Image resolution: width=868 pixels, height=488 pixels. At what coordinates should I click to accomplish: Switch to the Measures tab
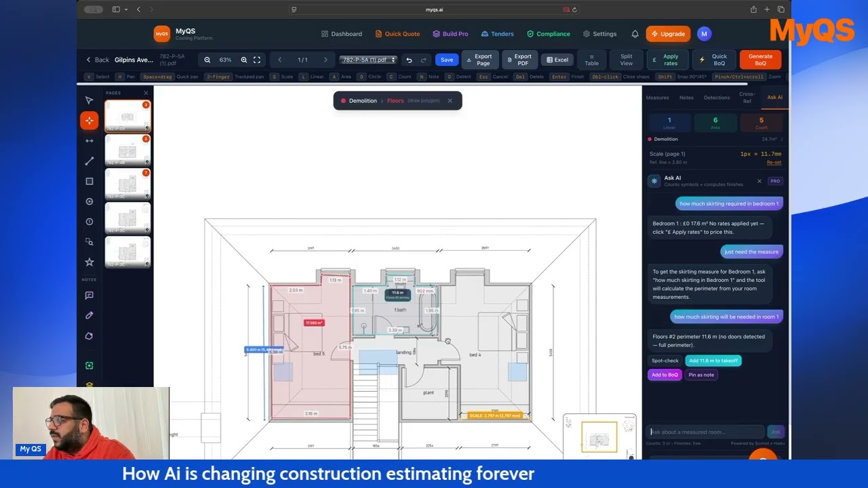pos(657,98)
